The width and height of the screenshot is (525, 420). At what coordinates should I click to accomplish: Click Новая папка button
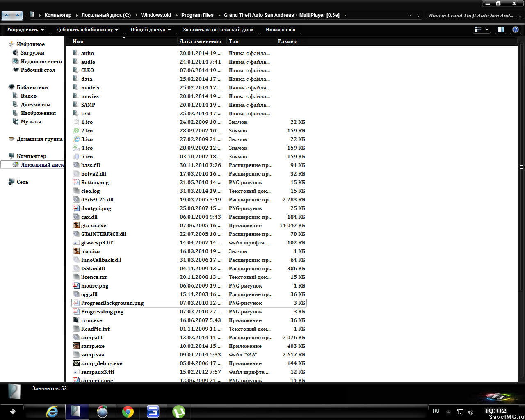coord(281,30)
